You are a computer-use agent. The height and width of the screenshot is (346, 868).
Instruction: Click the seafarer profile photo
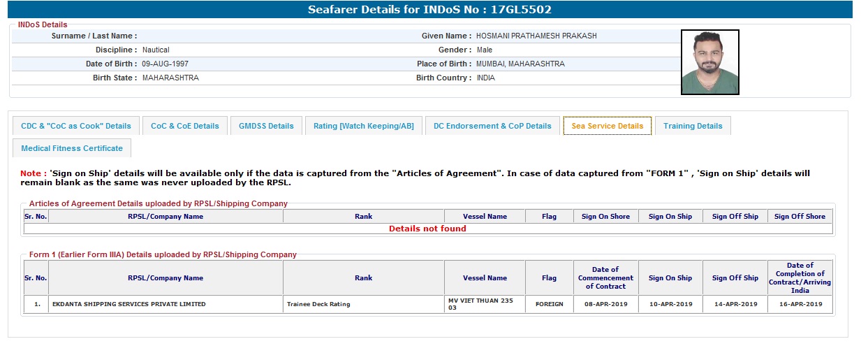click(709, 62)
